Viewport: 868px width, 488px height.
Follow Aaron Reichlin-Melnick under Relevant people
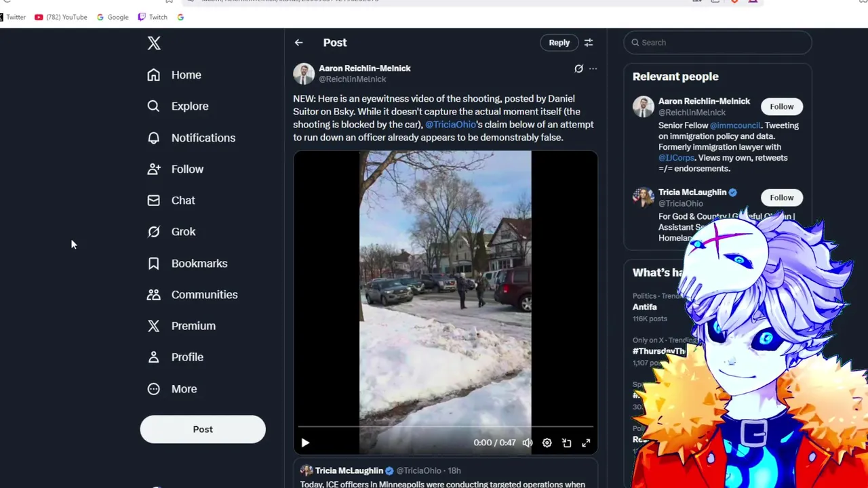point(781,106)
